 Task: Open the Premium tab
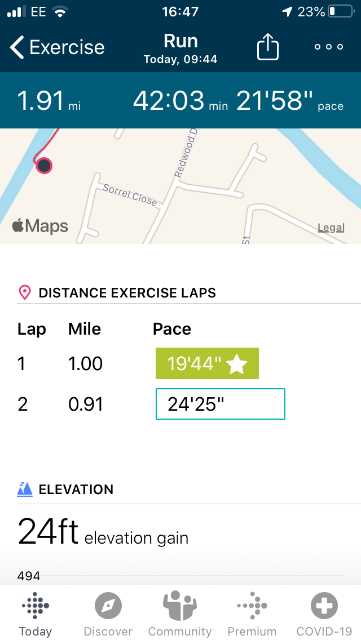coord(252,614)
